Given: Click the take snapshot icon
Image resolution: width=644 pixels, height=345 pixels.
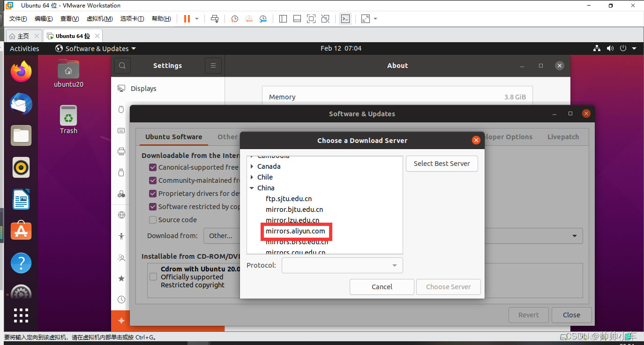Looking at the screenshot, I should (235, 19).
